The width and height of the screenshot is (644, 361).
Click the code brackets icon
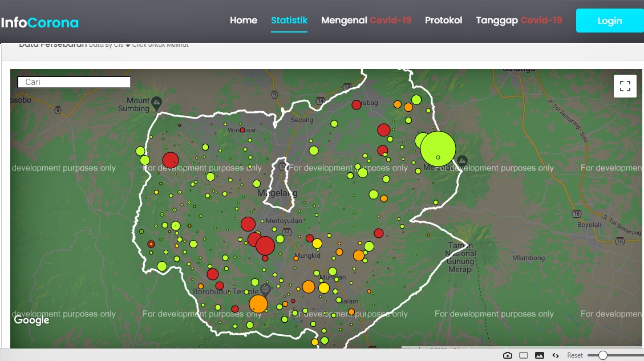coord(555,355)
